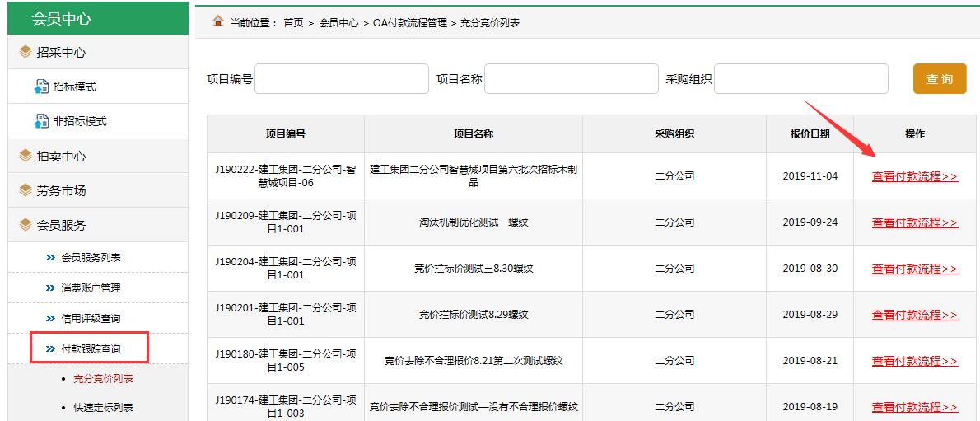This screenshot has width=980, height=421.
Task: Click the orange 查询 button
Action: [940, 79]
